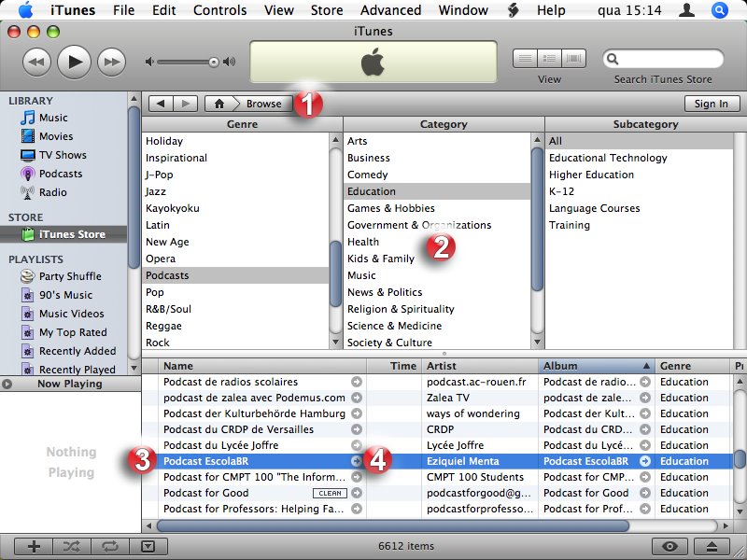Open the Advanced menu
The image size is (747, 560).
[390, 10]
